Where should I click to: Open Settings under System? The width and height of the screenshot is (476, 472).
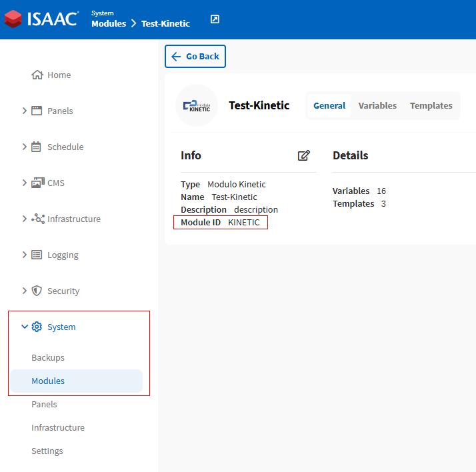pos(47,451)
